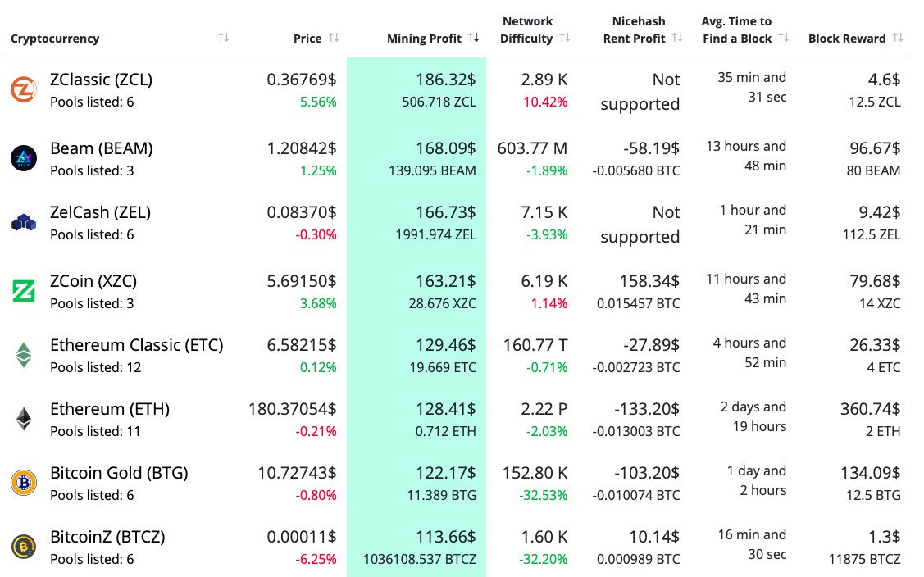The image size is (924, 577).
Task: Click the Ethereum (ETH) black diamond logo
Action: (x=24, y=419)
